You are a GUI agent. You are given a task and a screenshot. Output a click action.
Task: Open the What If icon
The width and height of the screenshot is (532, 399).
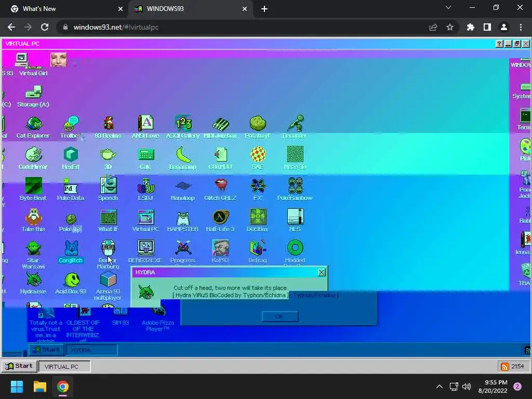pyautogui.click(x=108, y=220)
